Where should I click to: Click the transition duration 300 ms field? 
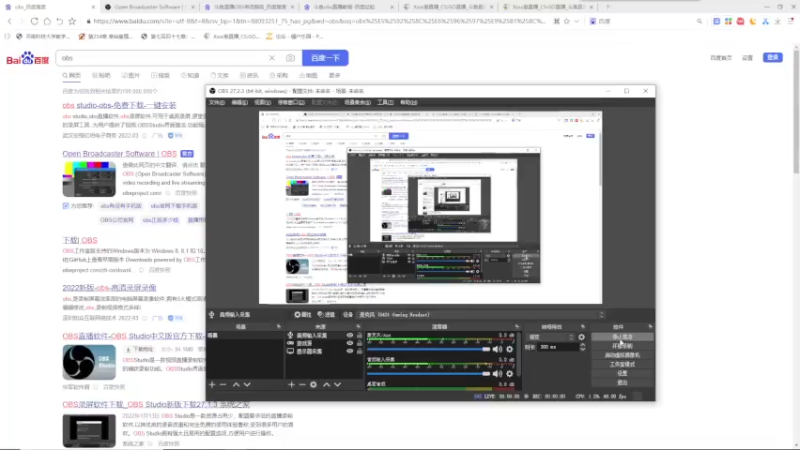pyautogui.click(x=558, y=347)
